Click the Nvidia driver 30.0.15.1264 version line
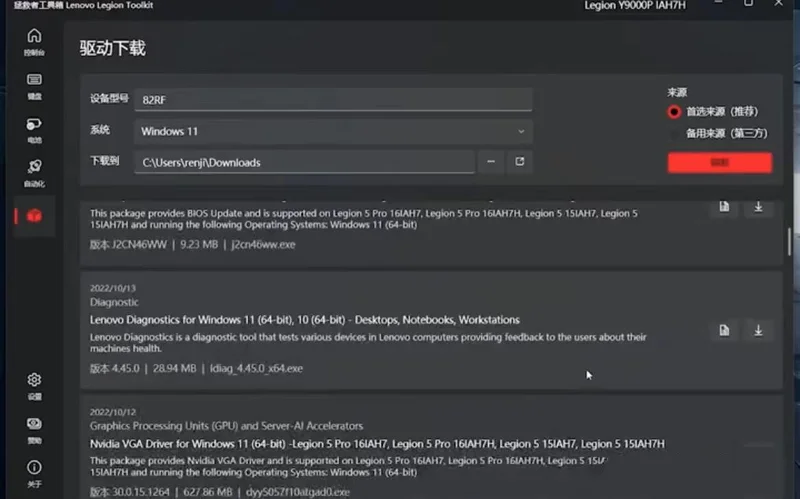 point(219,492)
